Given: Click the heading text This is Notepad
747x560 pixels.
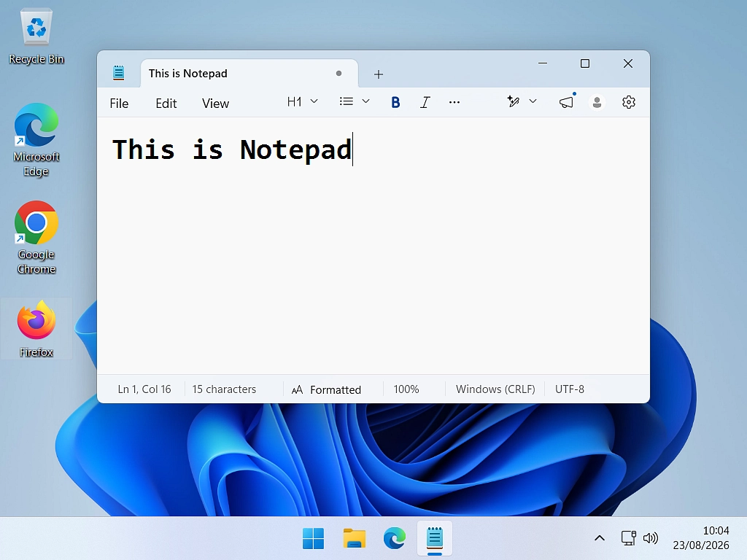Looking at the screenshot, I should (232, 149).
